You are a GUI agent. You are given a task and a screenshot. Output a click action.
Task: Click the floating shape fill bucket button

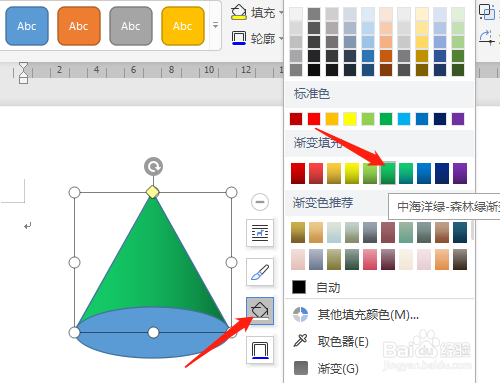tap(260, 311)
